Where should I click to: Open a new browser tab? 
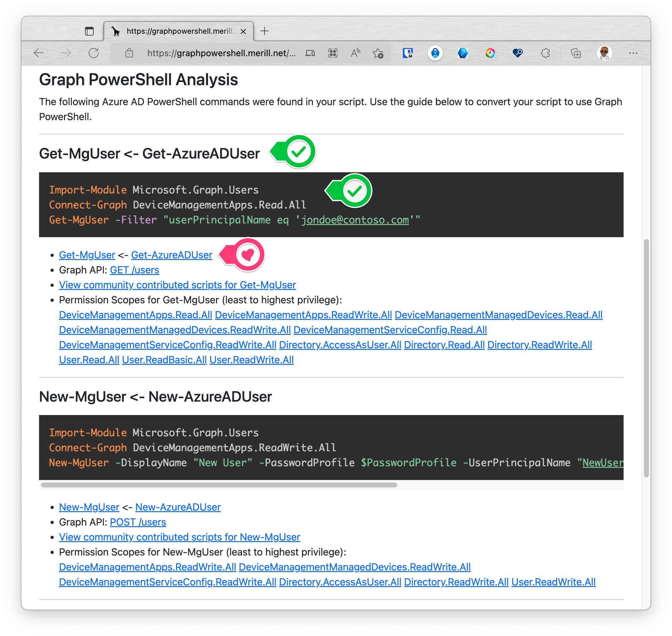click(x=264, y=31)
